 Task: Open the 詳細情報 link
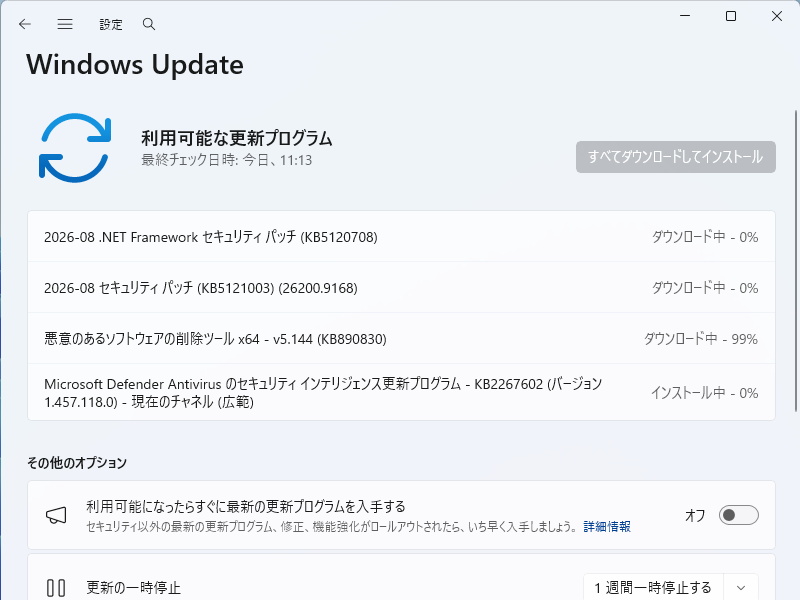607,527
